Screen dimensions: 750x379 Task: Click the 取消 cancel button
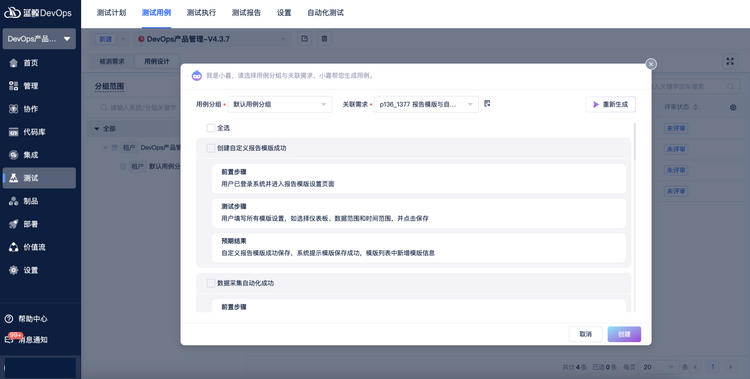point(585,334)
